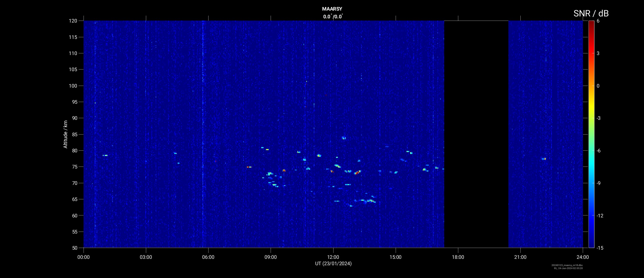Click the 105 altitude tick label
Image resolution: width=644 pixels, height=278 pixels.
pos(73,69)
